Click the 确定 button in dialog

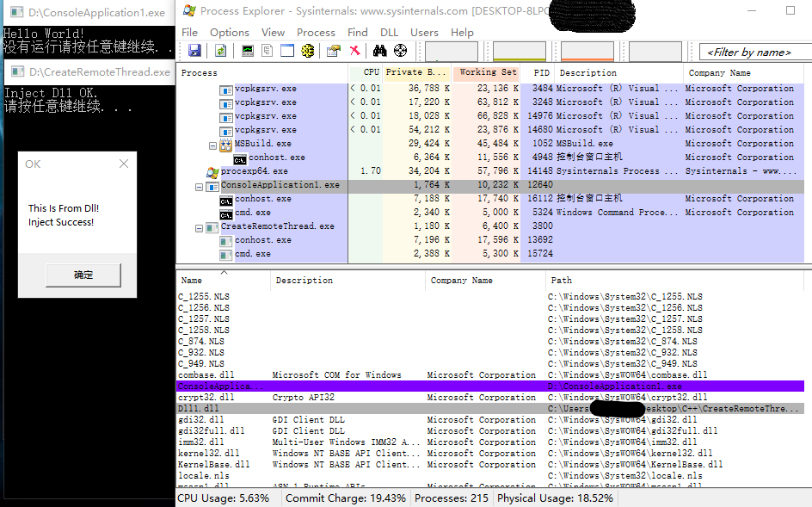pos(83,275)
